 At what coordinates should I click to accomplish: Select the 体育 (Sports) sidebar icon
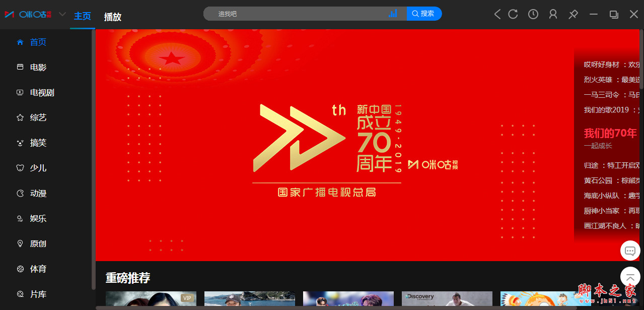tap(20, 269)
